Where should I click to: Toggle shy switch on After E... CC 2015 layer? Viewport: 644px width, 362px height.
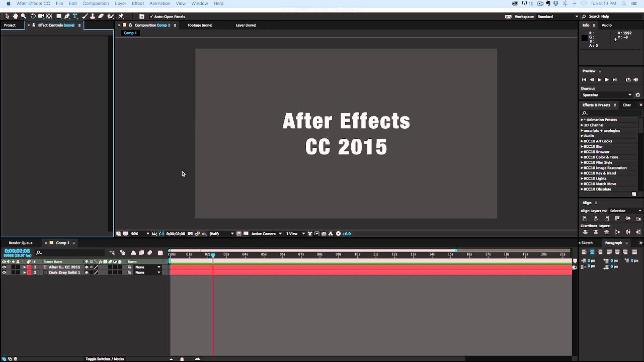87,267
